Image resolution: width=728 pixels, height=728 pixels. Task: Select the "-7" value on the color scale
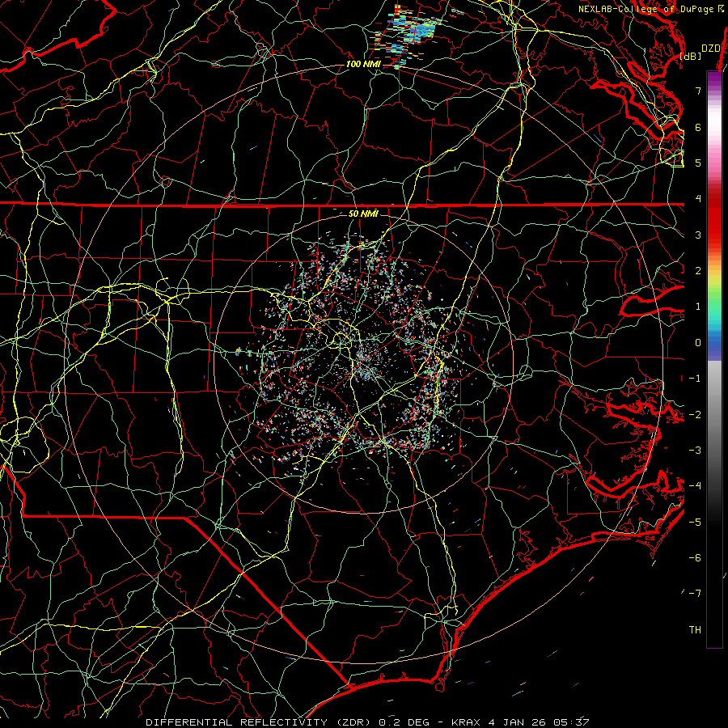tap(695, 594)
